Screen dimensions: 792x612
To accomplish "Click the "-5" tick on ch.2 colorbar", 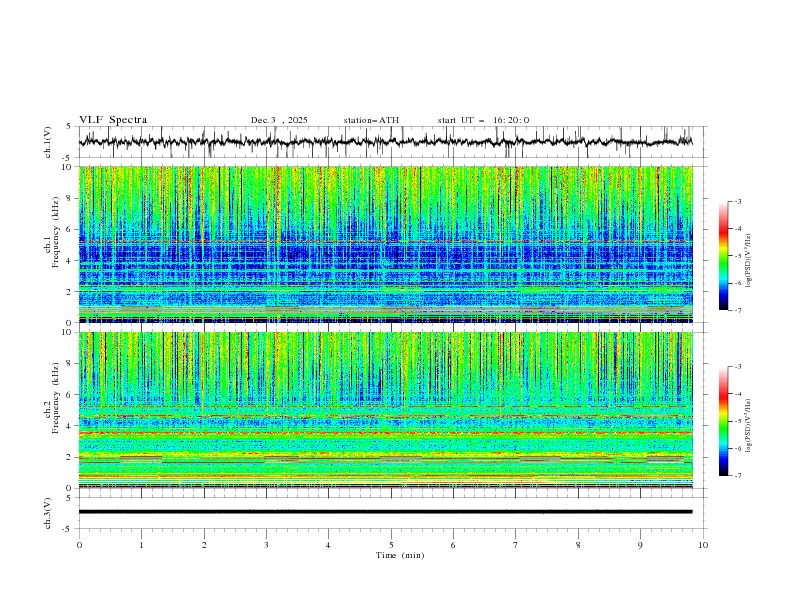I will point(737,421).
